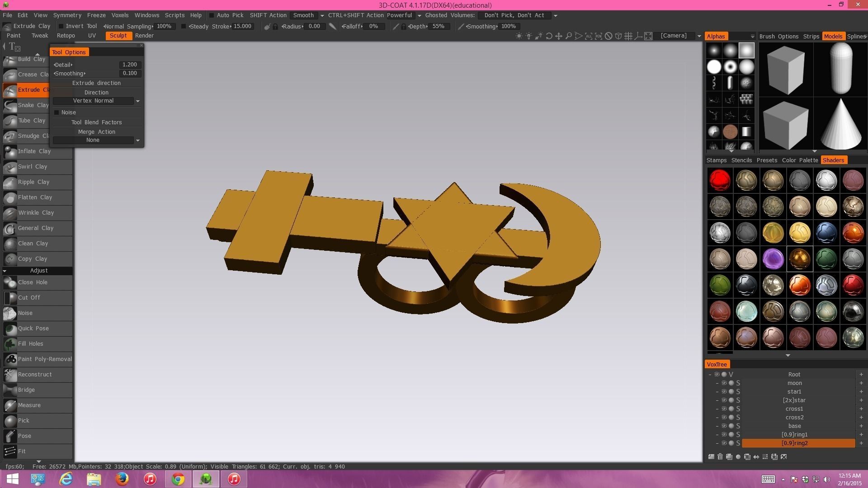The height and width of the screenshot is (488, 868).
Task: Enable the Auto Pick checkbox
Action: pos(211,15)
